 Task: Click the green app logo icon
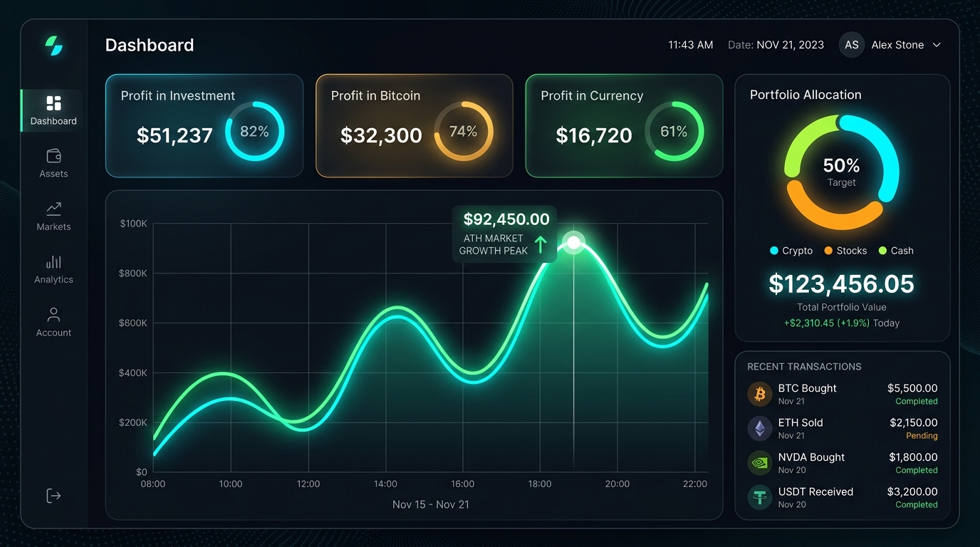click(53, 46)
